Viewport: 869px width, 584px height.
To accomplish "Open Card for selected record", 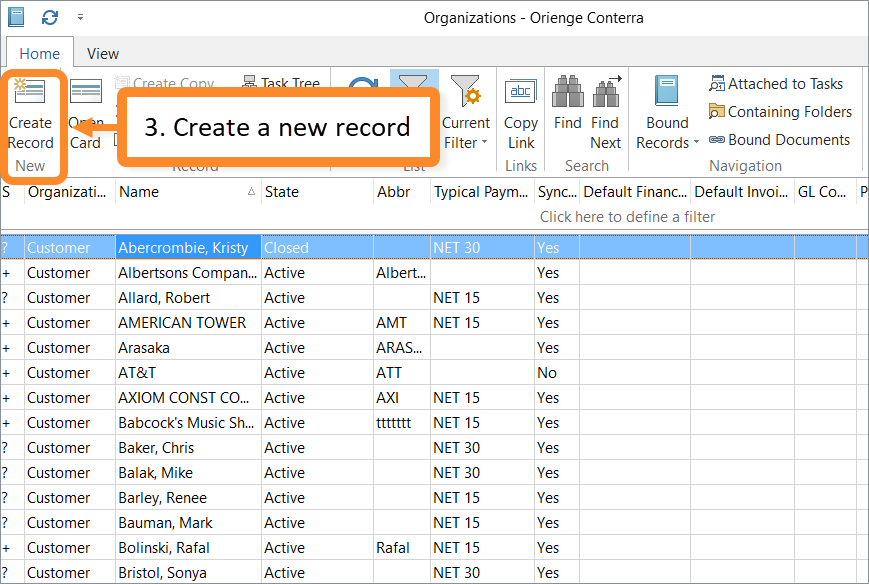I will (85, 115).
